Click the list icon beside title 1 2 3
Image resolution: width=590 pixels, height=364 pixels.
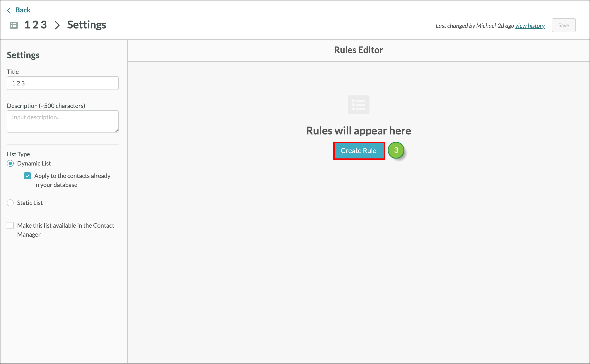coord(13,25)
